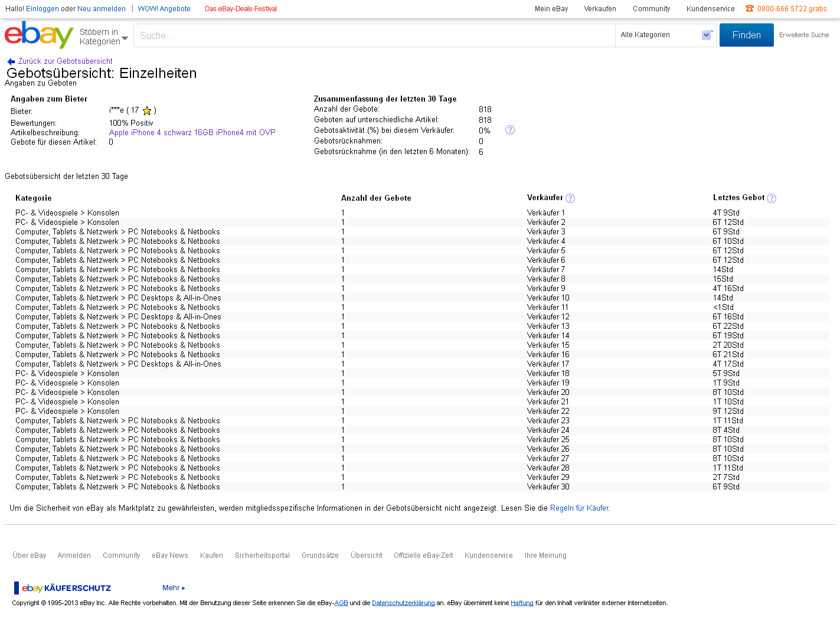
Task: Click the 15Std last bid value
Action: (723, 279)
